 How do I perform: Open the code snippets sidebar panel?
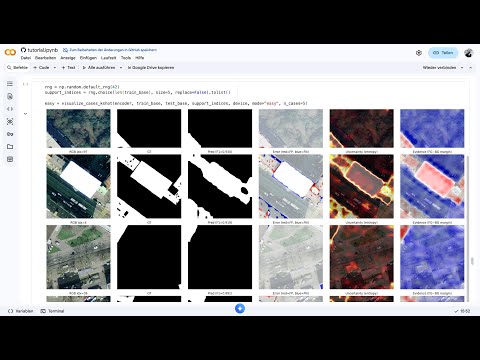[x=10, y=109]
